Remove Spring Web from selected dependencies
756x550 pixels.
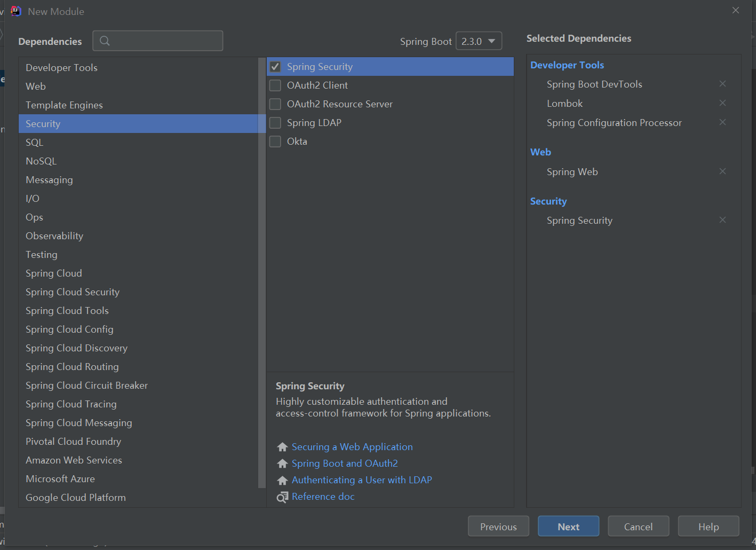point(722,171)
